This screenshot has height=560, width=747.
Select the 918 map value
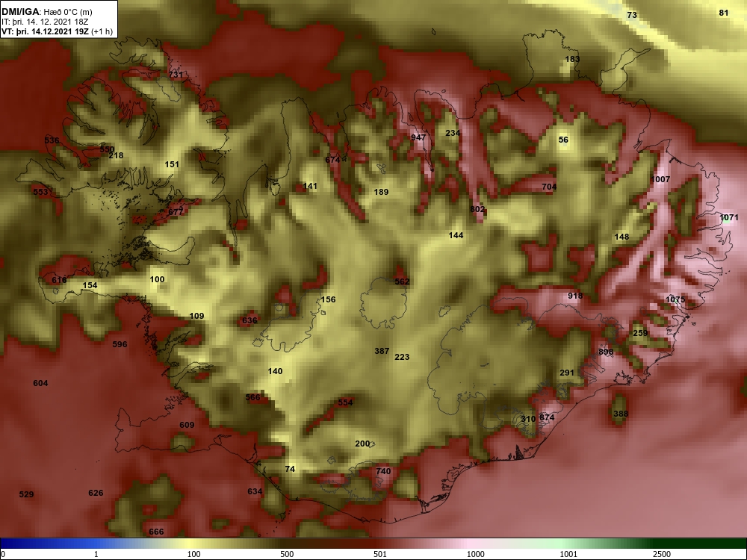pyautogui.click(x=575, y=296)
